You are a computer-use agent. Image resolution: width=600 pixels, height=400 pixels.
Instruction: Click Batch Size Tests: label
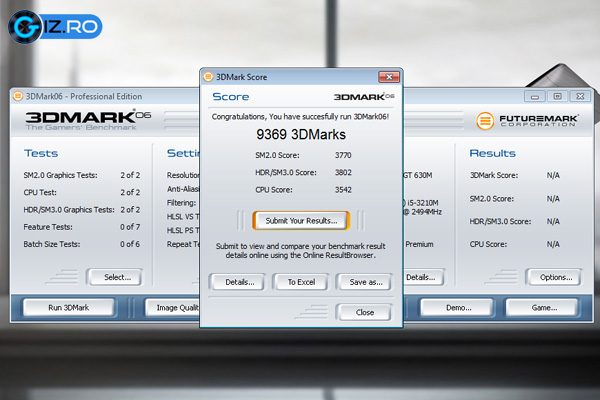pyautogui.click(x=52, y=244)
